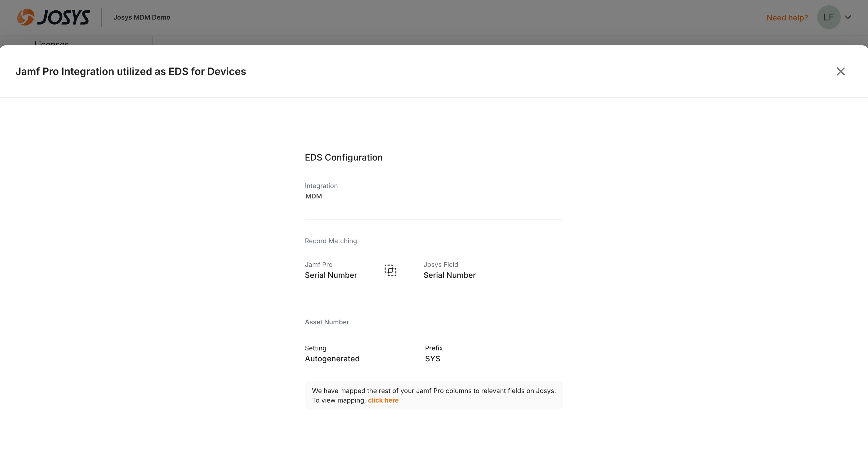Click the mapped columns info message
868x468 pixels.
(433, 391)
